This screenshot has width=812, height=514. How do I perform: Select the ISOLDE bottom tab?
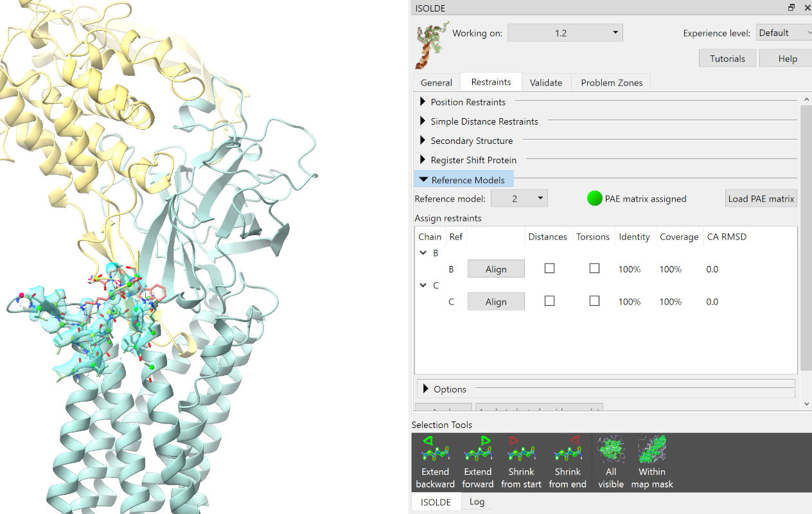pyautogui.click(x=436, y=502)
